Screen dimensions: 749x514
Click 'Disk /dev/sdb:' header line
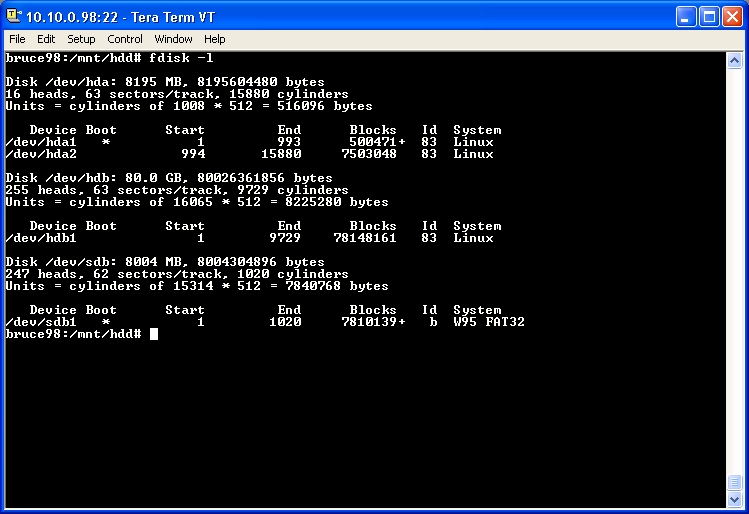coord(165,262)
